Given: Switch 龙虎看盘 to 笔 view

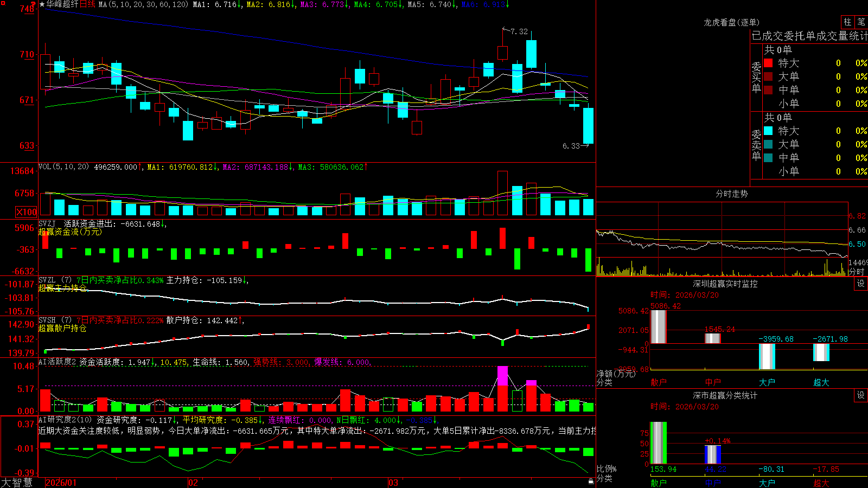Looking at the screenshot, I should coord(861,22).
